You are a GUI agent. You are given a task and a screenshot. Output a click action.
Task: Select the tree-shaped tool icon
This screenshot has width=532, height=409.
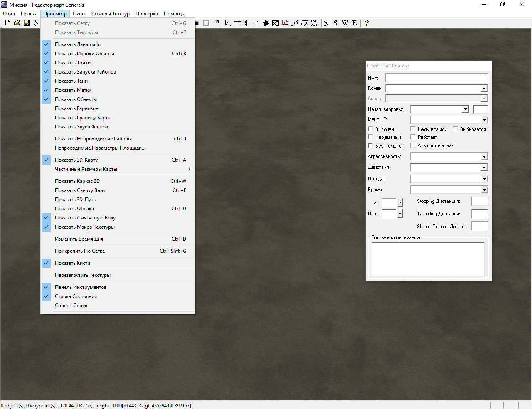coord(246,23)
